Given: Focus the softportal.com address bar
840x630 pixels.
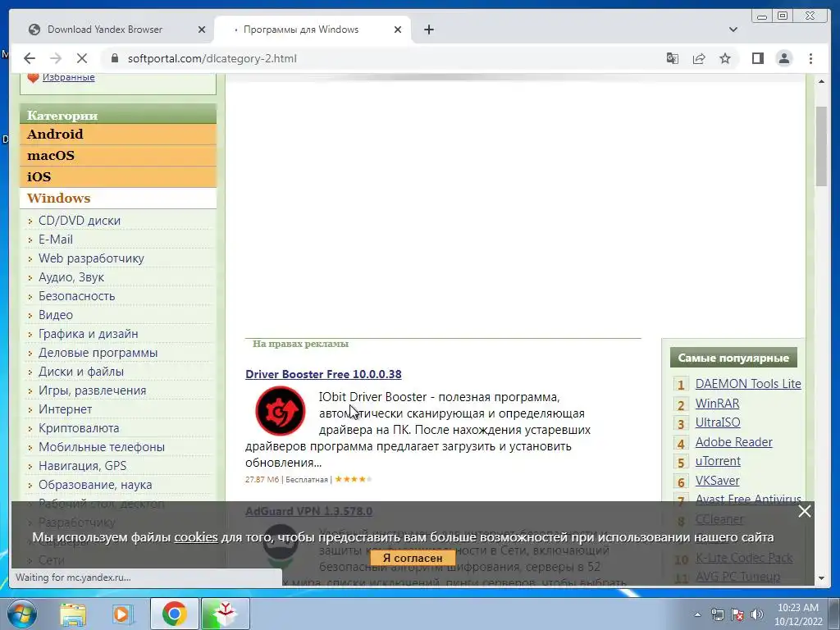Looking at the screenshot, I should [x=212, y=58].
